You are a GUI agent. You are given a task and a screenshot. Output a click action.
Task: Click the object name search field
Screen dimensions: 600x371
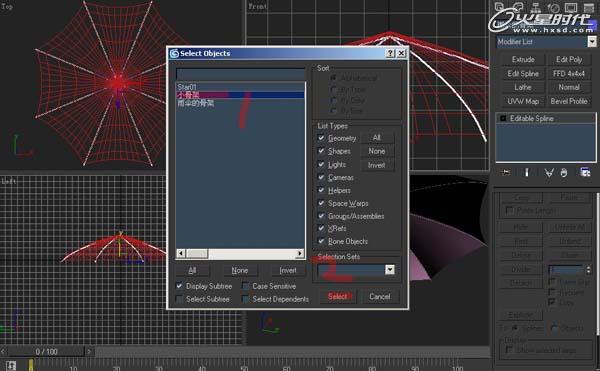click(x=240, y=74)
